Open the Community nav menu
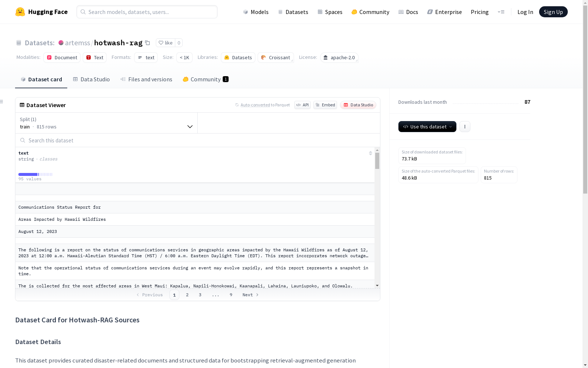Viewport: 588px width, 368px height. 370,12
